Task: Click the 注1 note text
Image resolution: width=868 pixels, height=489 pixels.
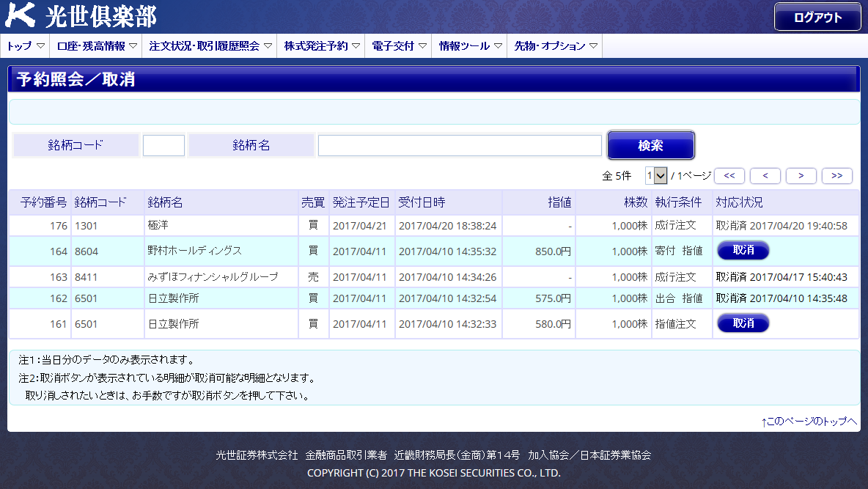Action: click(107, 360)
